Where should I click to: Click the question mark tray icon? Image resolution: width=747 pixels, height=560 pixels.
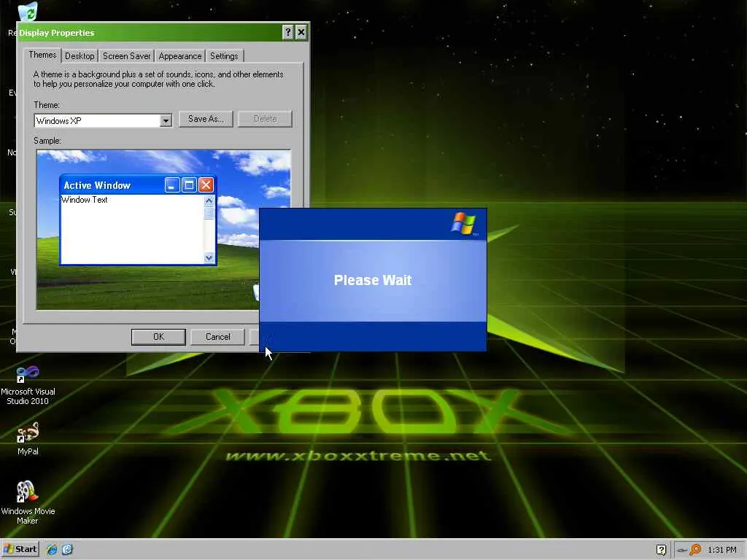coord(661,550)
